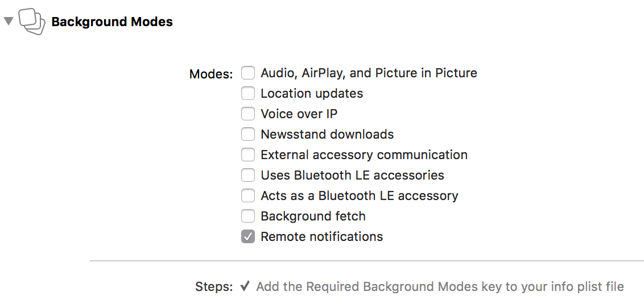Turn on Newsstand downloads mode
Image resolution: width=644 pixels, height=308 pixels.
(x=247, y=135)
